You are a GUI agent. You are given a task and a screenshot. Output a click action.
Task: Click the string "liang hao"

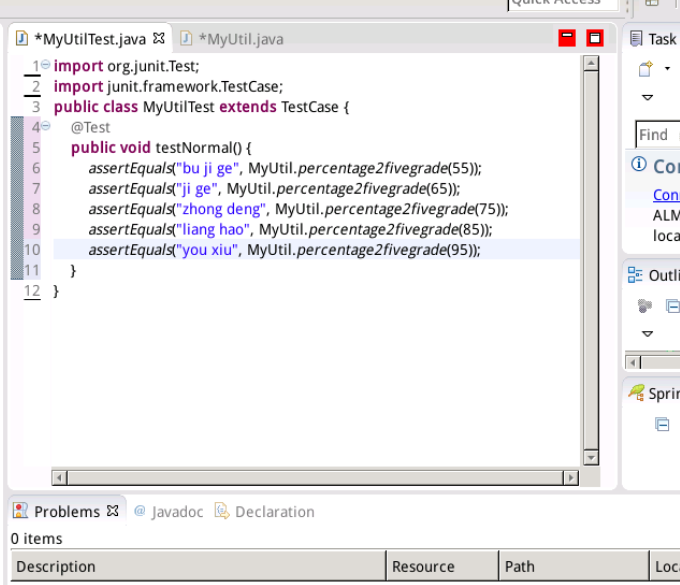click(213, 229)
